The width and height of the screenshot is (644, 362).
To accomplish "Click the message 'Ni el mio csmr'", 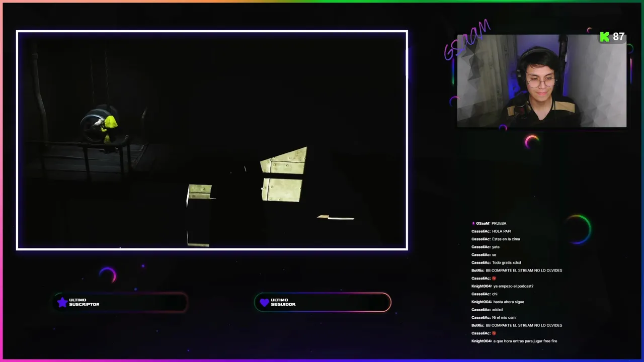I will (x=504, y=317).
